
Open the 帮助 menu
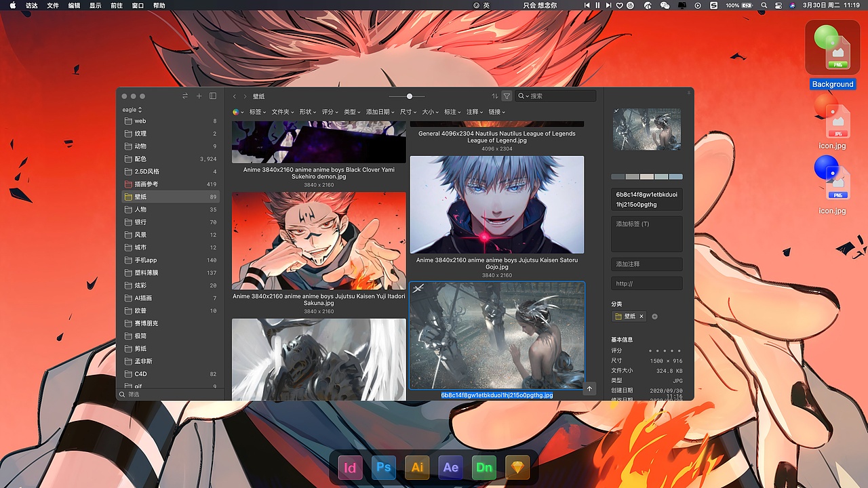[159, 5]
